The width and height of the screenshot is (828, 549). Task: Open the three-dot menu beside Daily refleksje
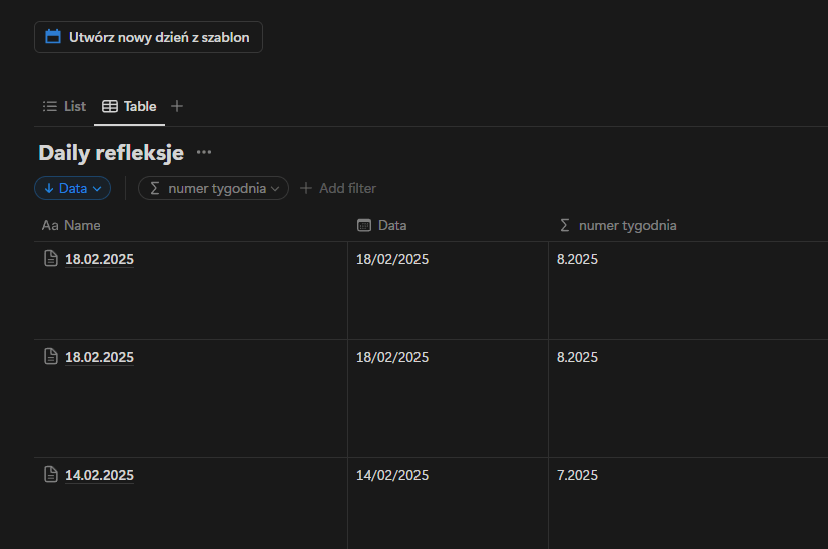click(x=204, y=153)
